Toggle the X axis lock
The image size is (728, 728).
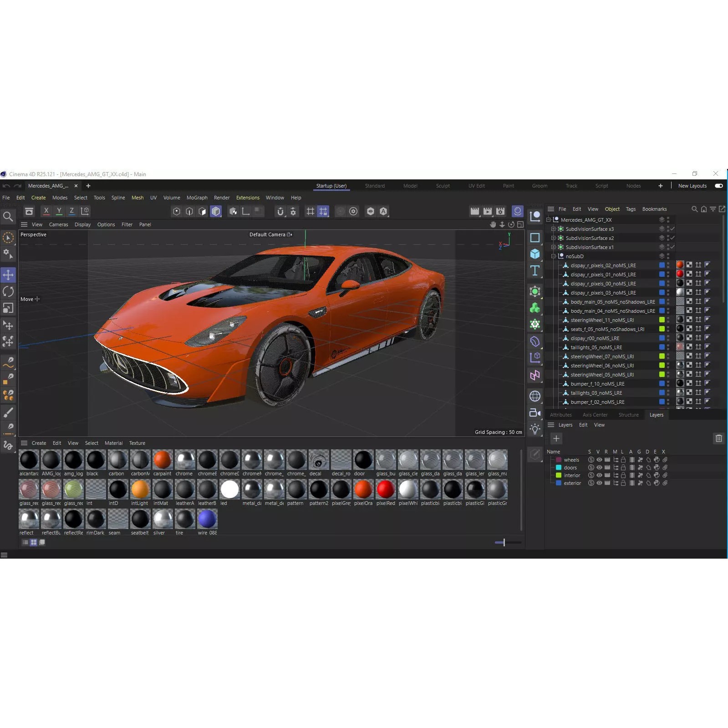point(46,211)
